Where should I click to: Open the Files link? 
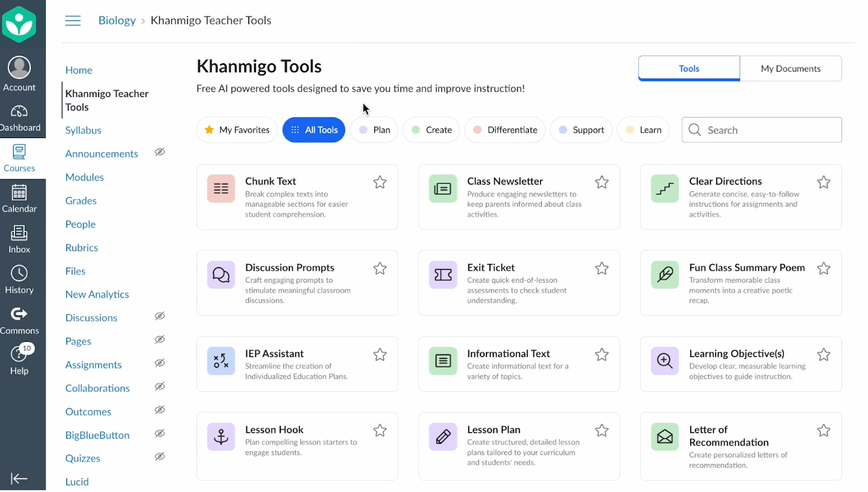pyautogui.click(x=75, y=271)
